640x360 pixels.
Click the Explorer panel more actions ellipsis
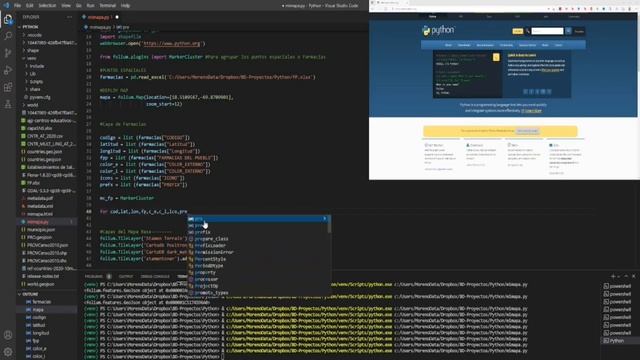pos(69,17)
